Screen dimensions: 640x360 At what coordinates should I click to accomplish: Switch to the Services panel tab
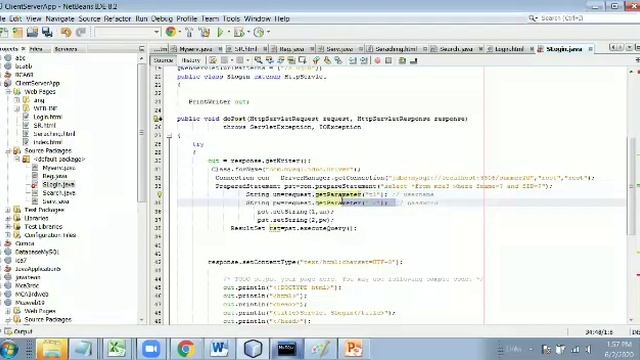click(66, 49)
